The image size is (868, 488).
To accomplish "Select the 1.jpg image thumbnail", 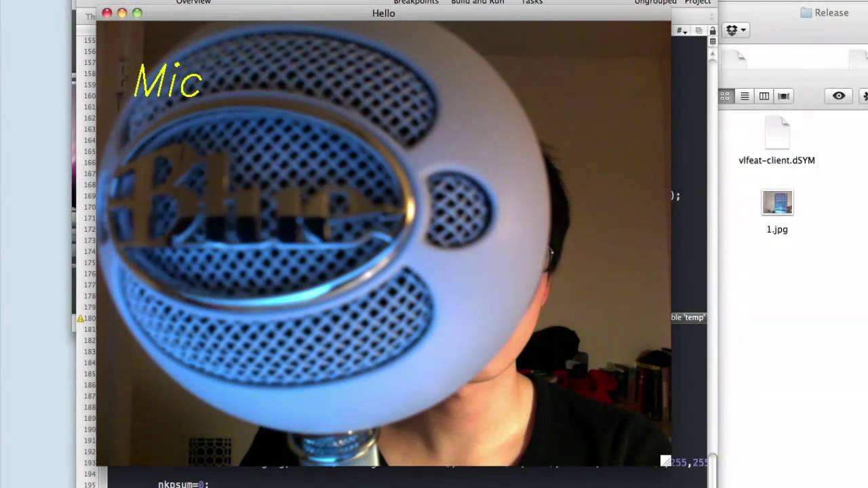I will click(777, 203).
